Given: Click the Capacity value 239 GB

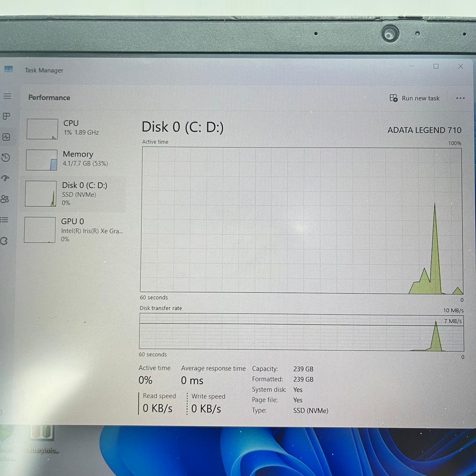Looking at the screenshot, I should [x=303, y=369].
